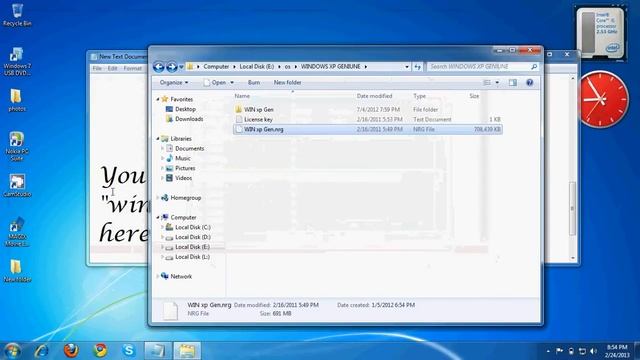Screen dimensions: 640x360
Task: Open Explorer help question mark icon
Action: pyautogui.click(x=529, y=82)
